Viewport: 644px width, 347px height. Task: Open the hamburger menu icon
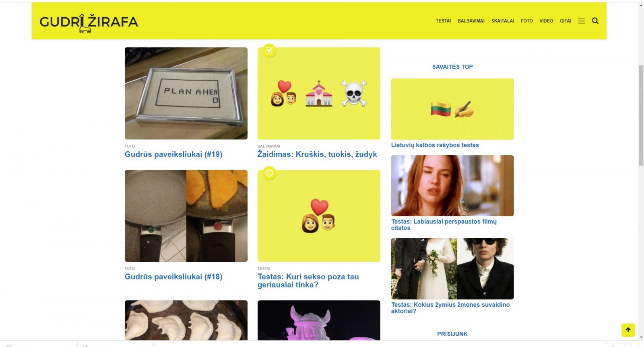(x=581, y=21)
